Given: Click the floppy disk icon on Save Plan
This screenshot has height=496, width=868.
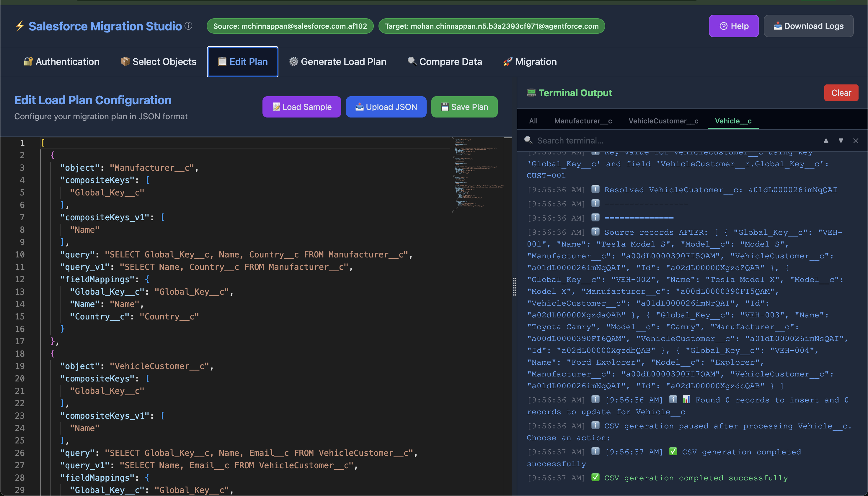Looking at the screenshot, I should (x=445, y=107).
